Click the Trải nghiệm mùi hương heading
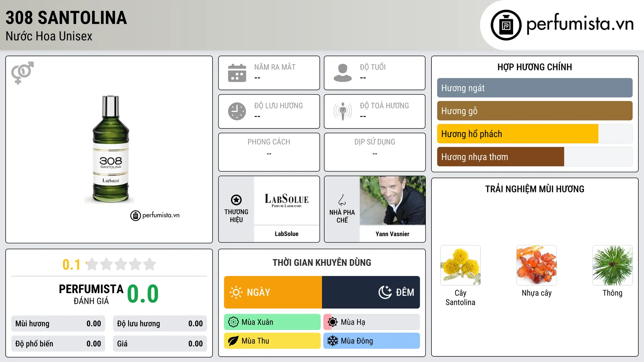644x362 pixels. [535, 189]
